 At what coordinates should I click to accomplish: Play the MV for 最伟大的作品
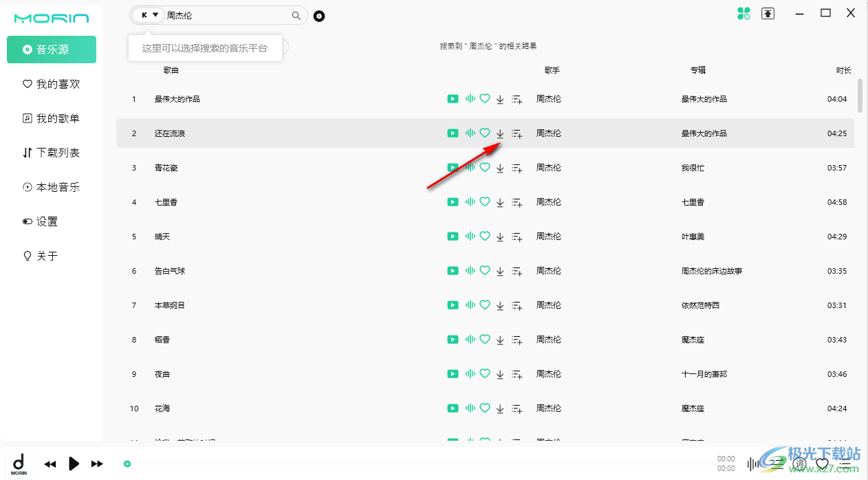(x=453, y=99)
